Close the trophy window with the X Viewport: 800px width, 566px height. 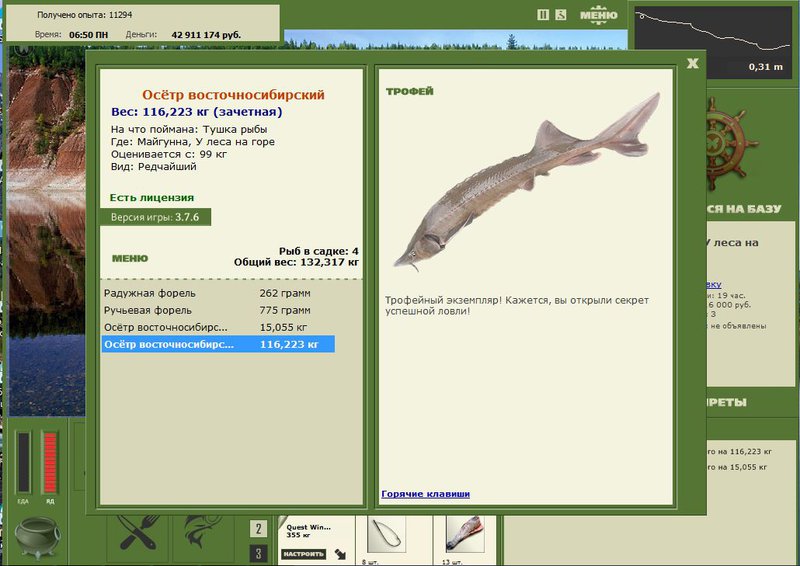(692, 63)
